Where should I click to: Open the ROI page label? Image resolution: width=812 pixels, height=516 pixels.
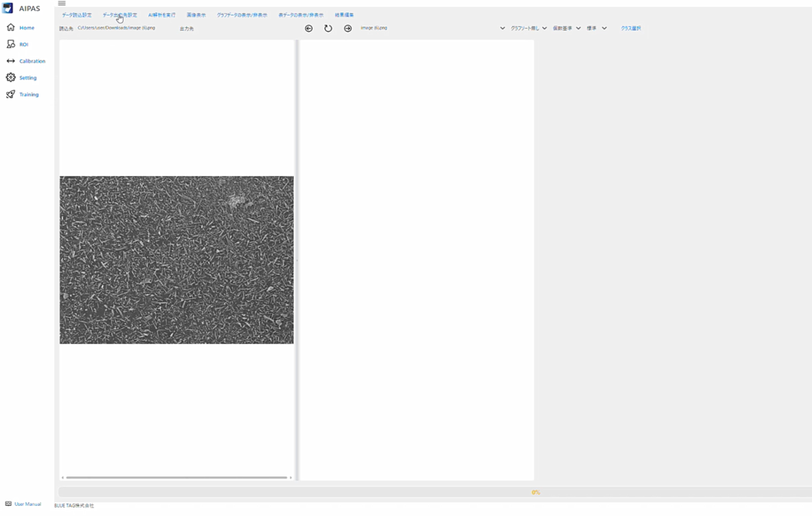pyautogui.click(x=24, y=45)
